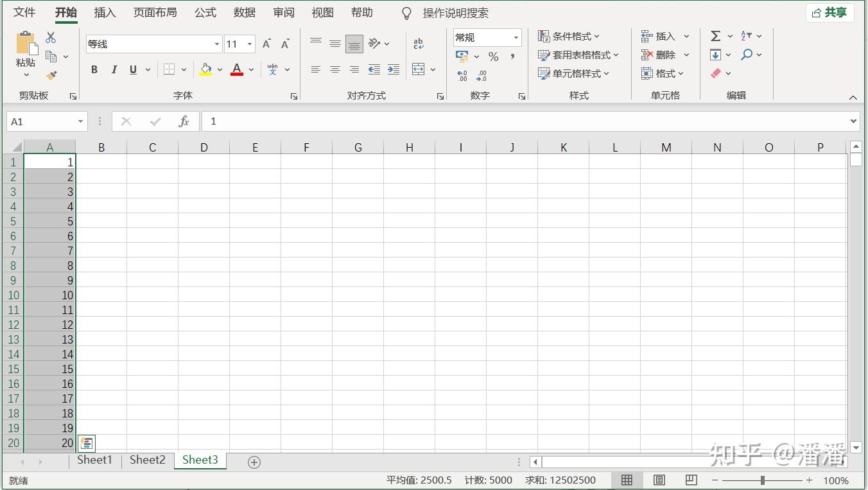Click the new sheet plus button
Screen dimensions: 868x490
click(254, 461)
